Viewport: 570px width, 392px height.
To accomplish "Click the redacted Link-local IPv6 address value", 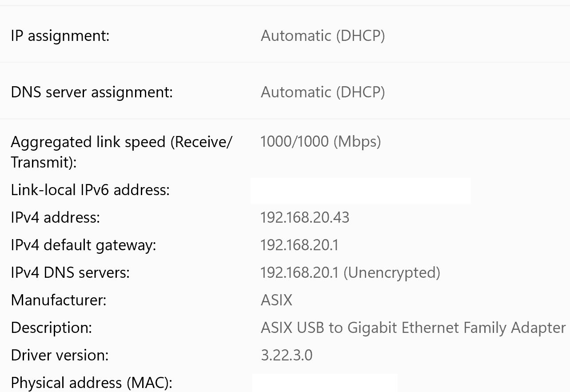I will pyautogui.click(x=360, y=191).
